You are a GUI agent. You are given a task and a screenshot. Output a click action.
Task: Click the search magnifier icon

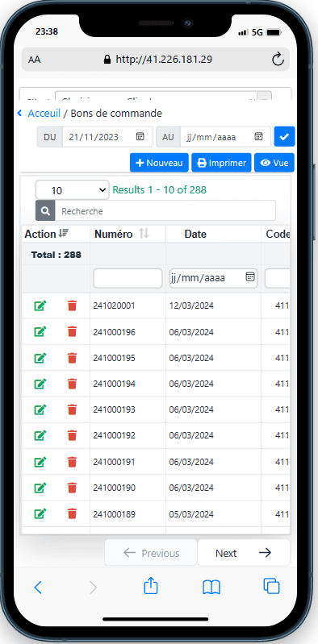tap(45, 211)
